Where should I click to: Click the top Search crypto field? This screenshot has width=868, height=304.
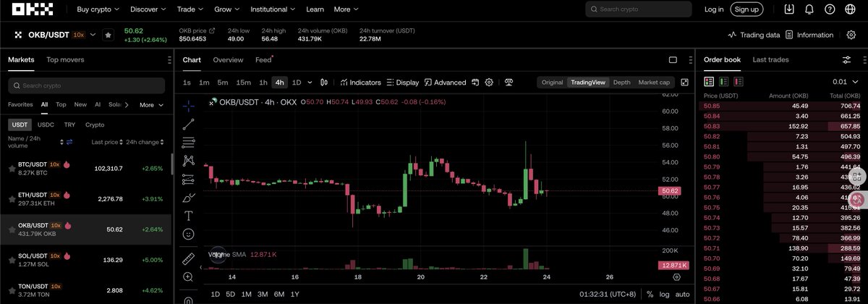pyautogui.click(x=639, y=9)
